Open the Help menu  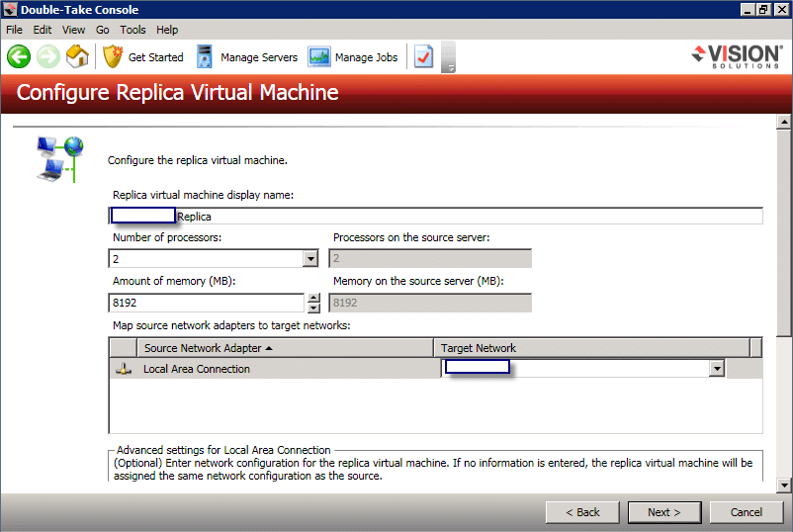click(x=167, y=30)
